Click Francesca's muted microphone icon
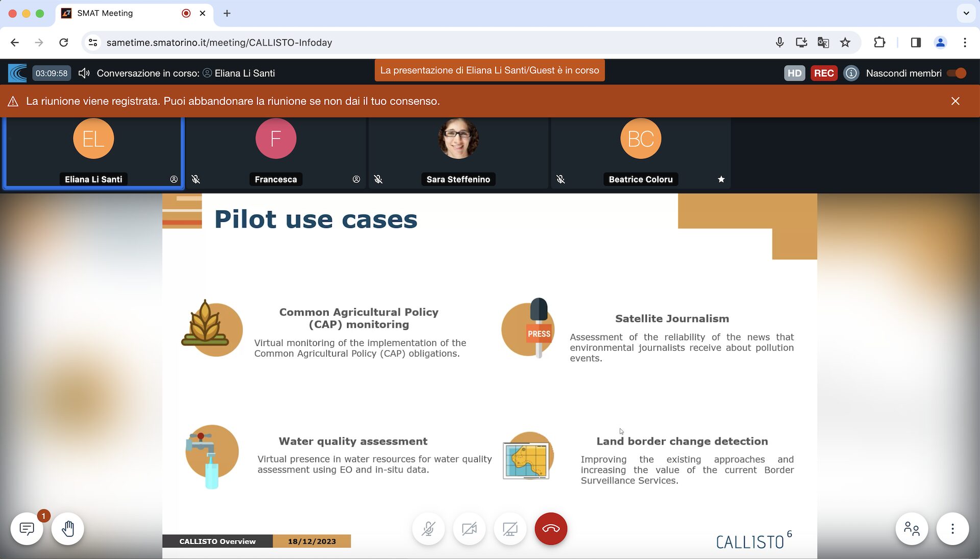The width and height of the screenshot is (980, 559). pyautogui.click(x=195, y=179)
